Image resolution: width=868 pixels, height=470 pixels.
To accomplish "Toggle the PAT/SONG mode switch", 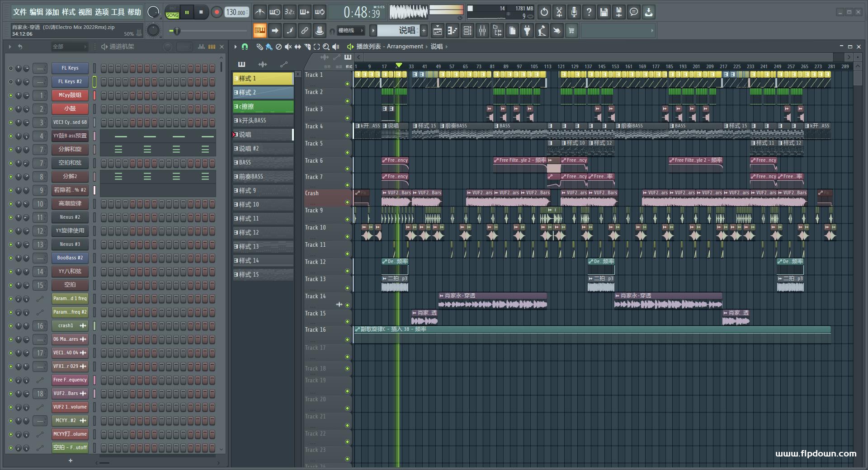I will pos(172,12).
